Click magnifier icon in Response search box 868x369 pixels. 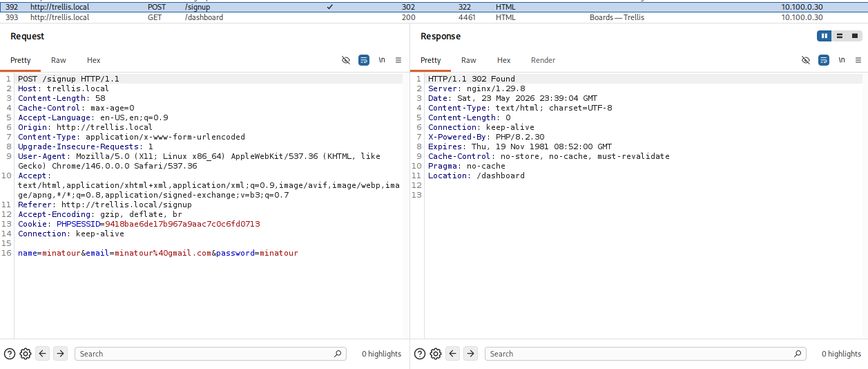pos(798,354)
